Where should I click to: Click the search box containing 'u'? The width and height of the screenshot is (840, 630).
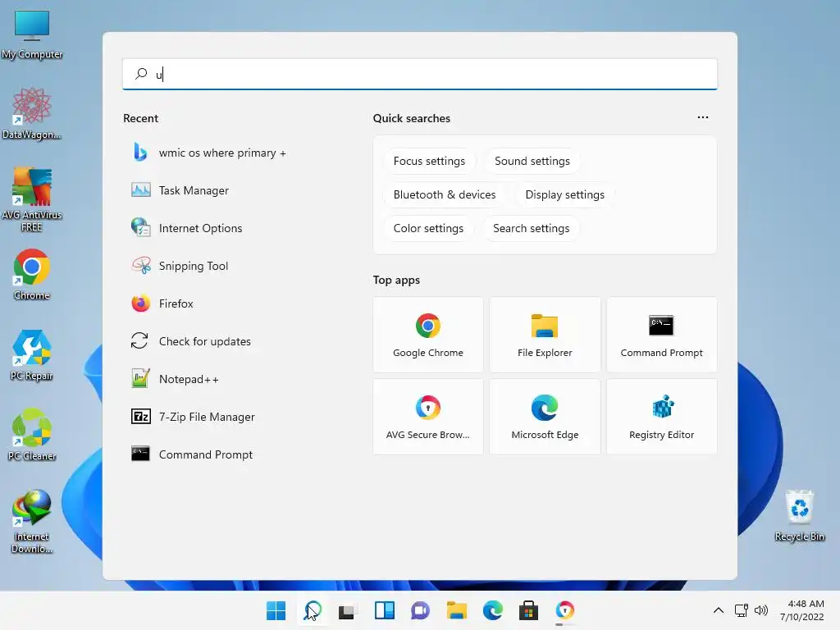pos(419,74)
